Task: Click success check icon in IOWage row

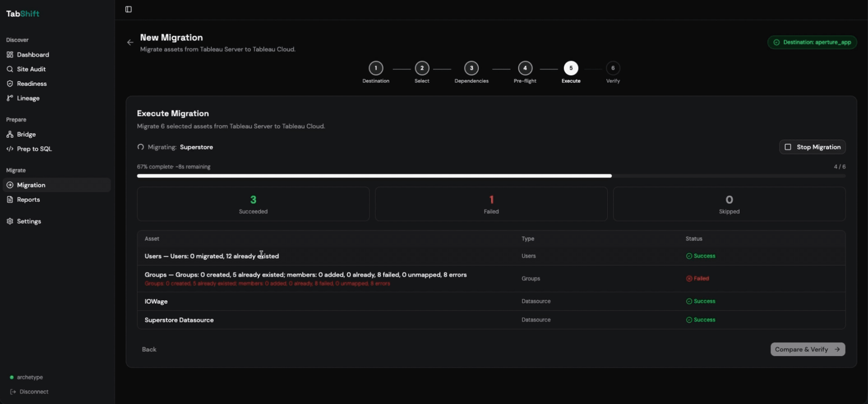Action: [689, 301]
